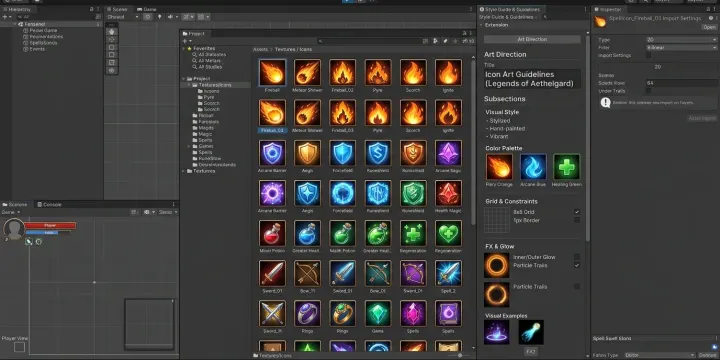Select the green Gems icon asset

pos(378,314)
